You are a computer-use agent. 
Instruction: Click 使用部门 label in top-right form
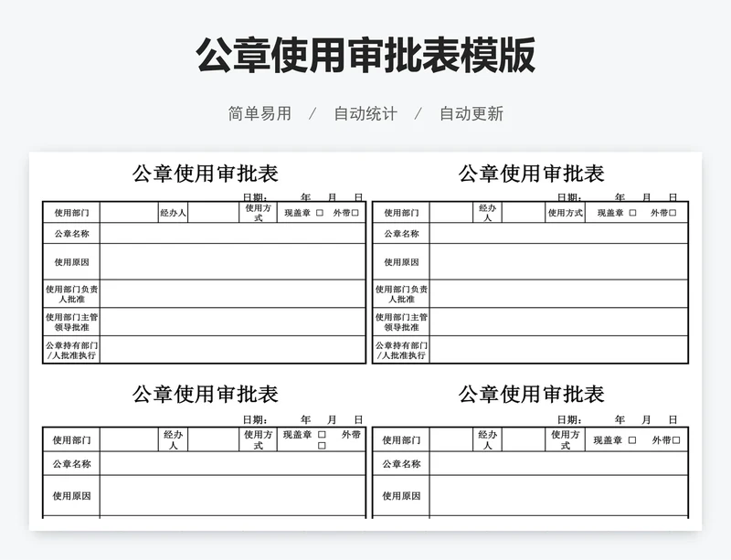[x=401, y=213]
